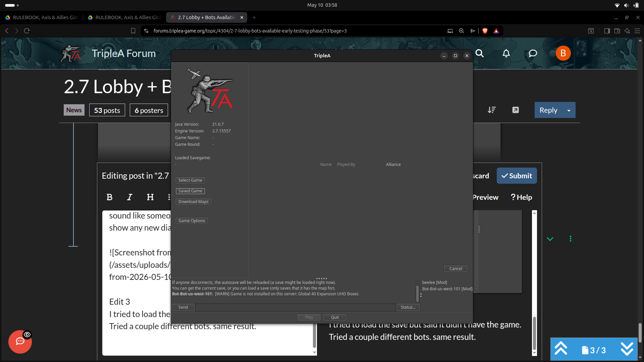Screen dimensions: 644x362
Task: Click the 6 posters counter
Action: tap(149, 110)
